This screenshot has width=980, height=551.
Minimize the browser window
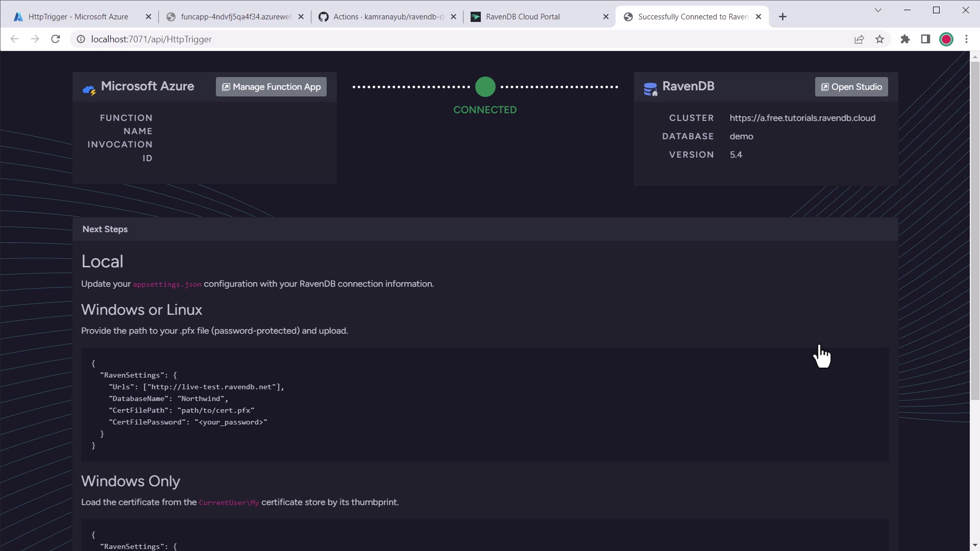[907, 10]
